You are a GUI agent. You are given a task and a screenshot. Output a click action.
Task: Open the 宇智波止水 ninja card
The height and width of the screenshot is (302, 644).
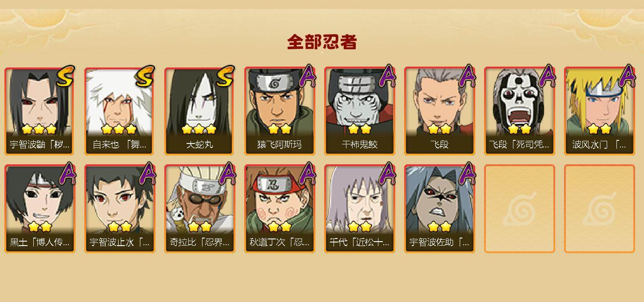click(120, 209)
